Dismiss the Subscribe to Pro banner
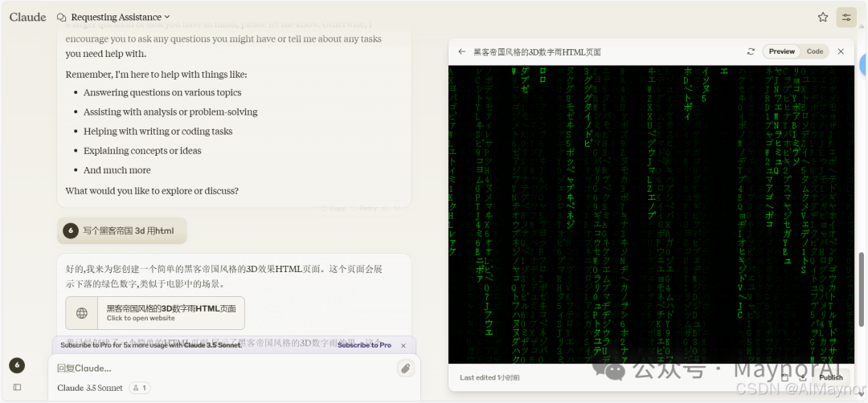Image resolution: width=868 pixels, height=403 pixels. point(403,345)
